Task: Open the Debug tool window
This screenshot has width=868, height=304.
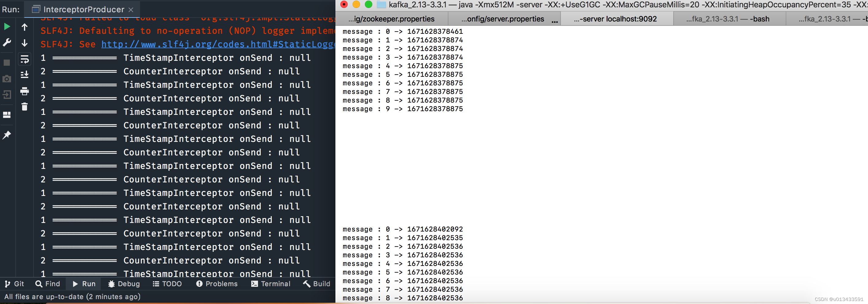Action: tap(124, 284)
